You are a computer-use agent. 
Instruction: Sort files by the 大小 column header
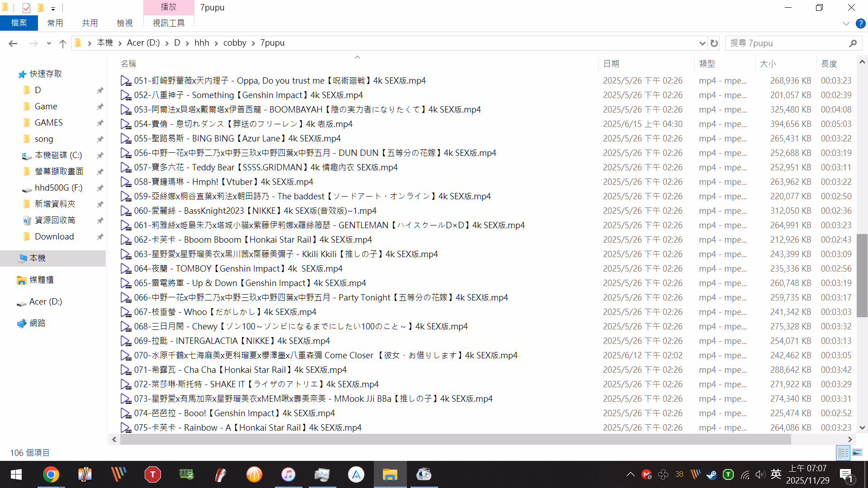pyautogui.click(x=768, y=64)
